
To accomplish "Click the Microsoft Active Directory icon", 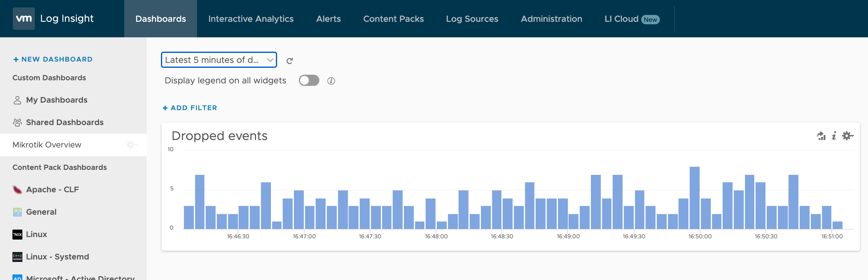I will (x=17, y=277).
